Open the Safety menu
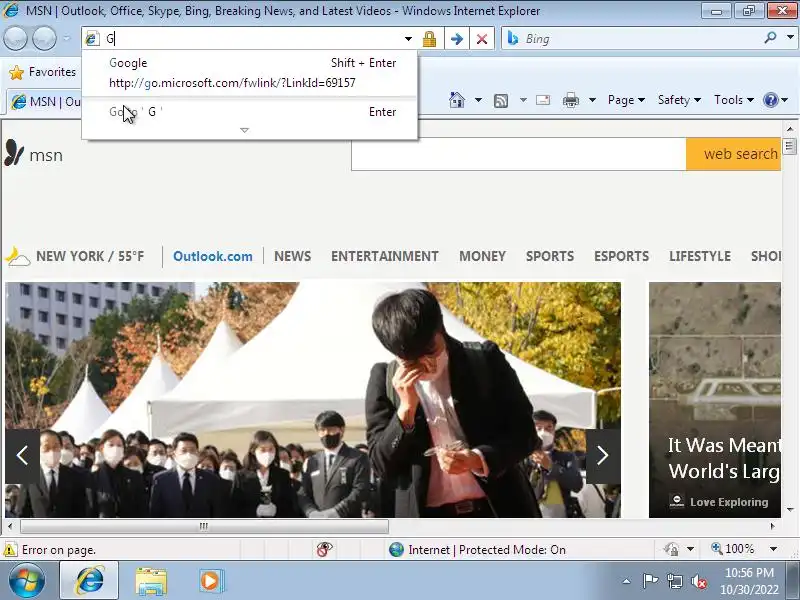800x600 pixels. [x=679, y=100]
